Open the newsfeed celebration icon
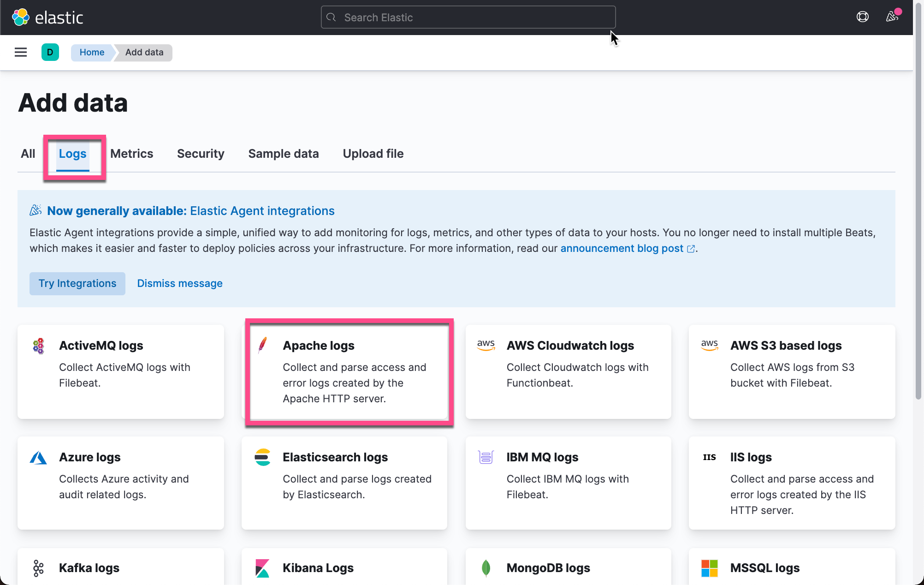The width and height of the screenshot is (924, 585). (x=892, y=17)
